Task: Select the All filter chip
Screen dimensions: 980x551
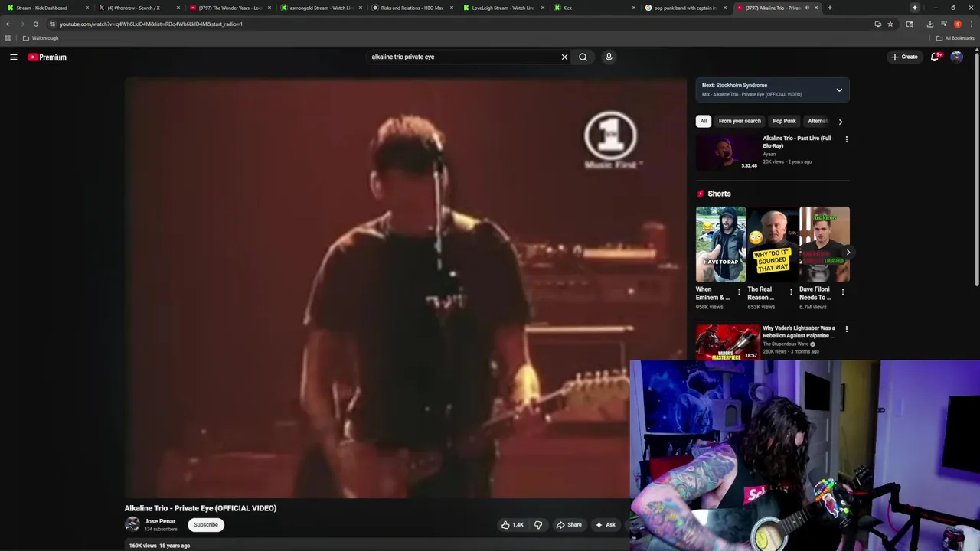Action: pyautogui.click(x=703, y=121)
